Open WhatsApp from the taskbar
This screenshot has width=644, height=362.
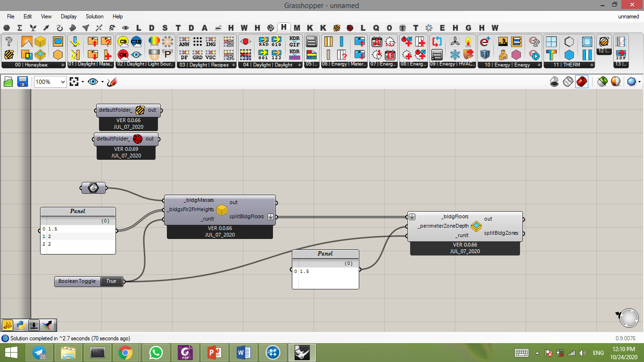click(156, 353)
